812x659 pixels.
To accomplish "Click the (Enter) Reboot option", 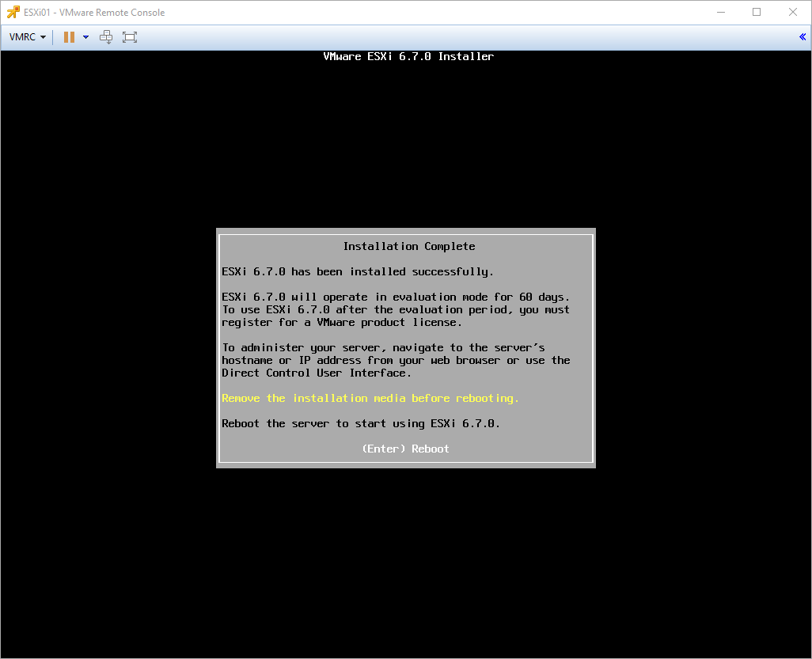I will (x=405, y=449).
